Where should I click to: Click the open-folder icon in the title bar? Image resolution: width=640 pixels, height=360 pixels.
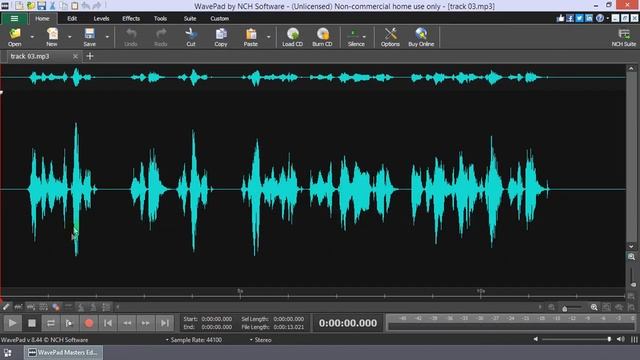click(31, 6)
